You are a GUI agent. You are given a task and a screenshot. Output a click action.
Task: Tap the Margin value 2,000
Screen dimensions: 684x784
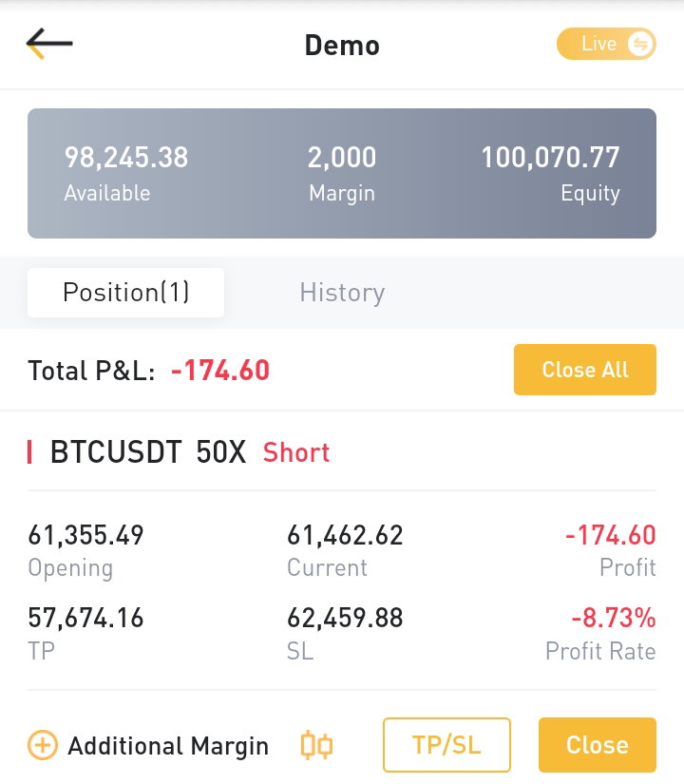coord(342,157)
